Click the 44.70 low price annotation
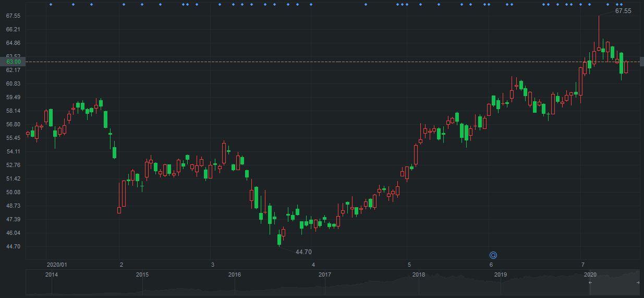Viewport: 644px width, 298px height. pyautogui.click(x=303, y=252)
